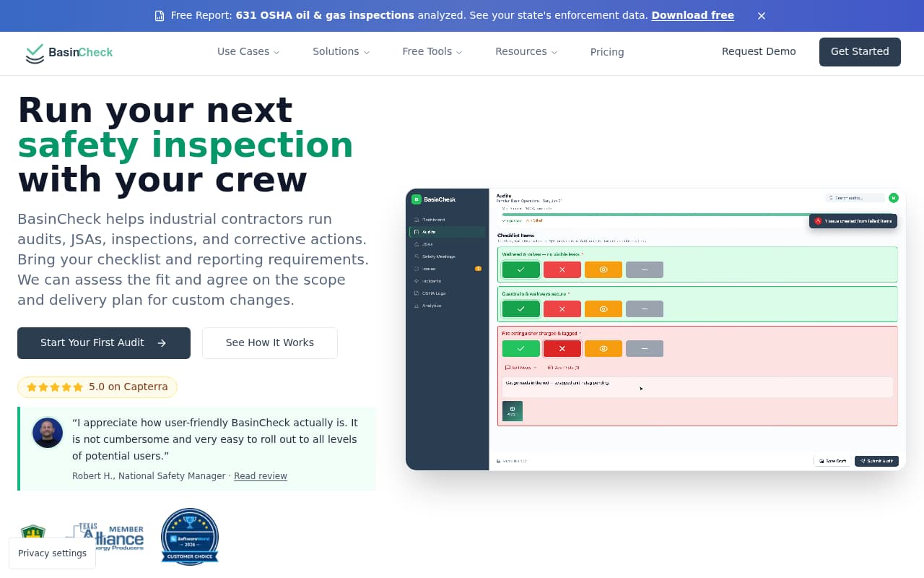Open Privacy settings

pos(52,553)
